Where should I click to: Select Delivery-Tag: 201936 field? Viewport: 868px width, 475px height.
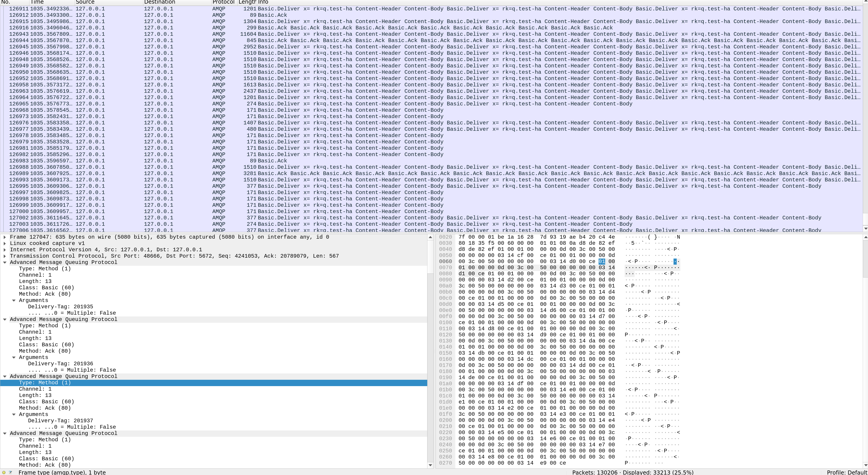pyautogui.click(x=60, y=363)
